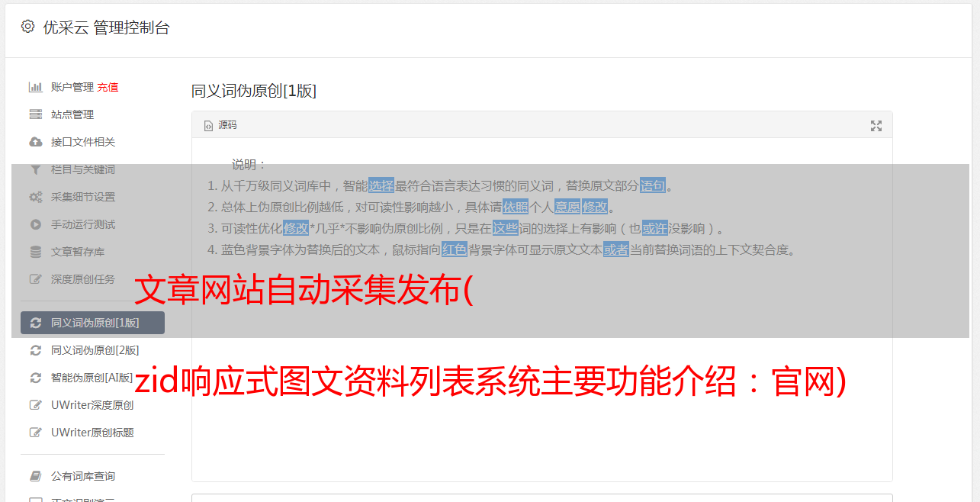Click the highlighted word 红色 in line 4
Viewport: 980px width, 502px height.
[454, 249]
